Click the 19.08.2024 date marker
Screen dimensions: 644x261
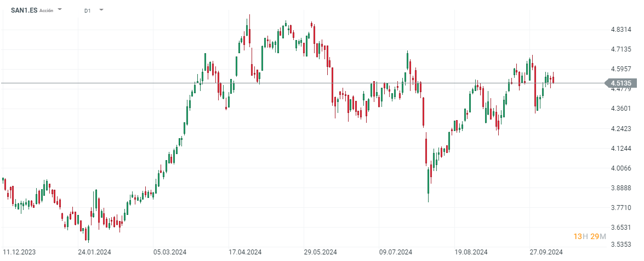coord(471,252)
